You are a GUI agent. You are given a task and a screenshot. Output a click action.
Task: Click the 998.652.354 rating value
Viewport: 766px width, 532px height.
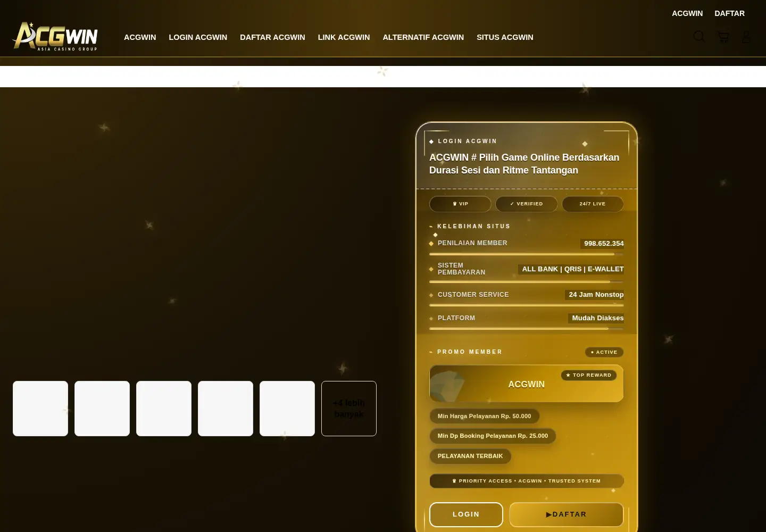click(602, 243)
